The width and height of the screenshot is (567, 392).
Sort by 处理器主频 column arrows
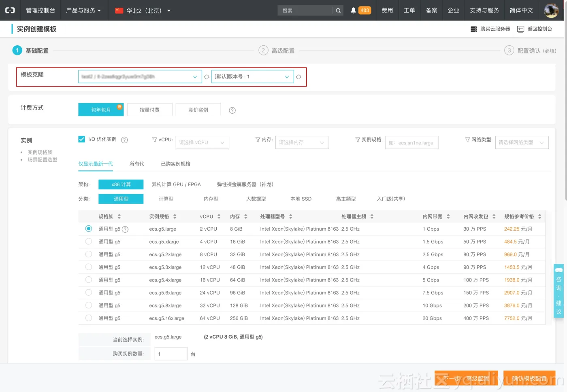click(372, 217)
